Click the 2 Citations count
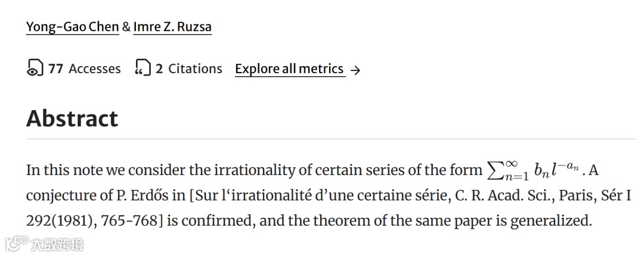 188,69
